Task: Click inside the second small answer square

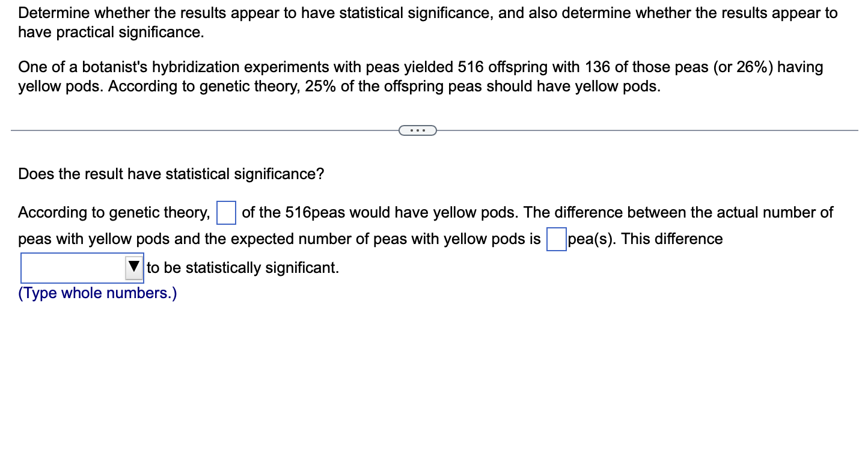Action: [556, 239]
